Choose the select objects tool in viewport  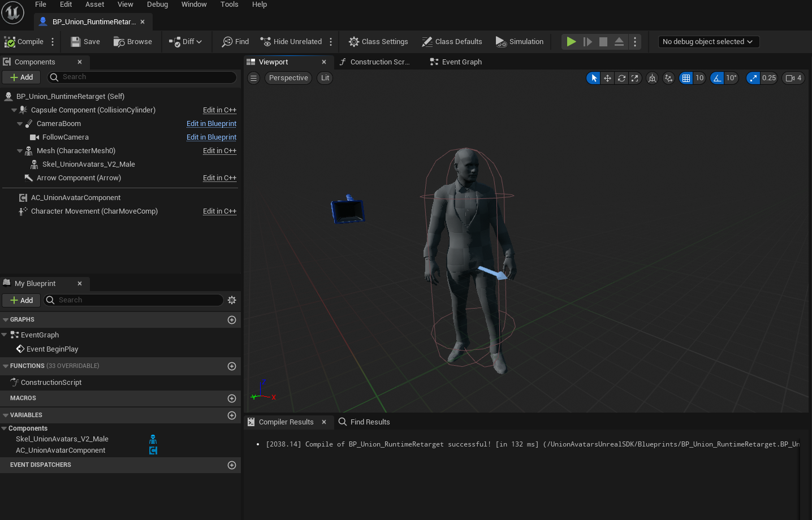point(594,78)
